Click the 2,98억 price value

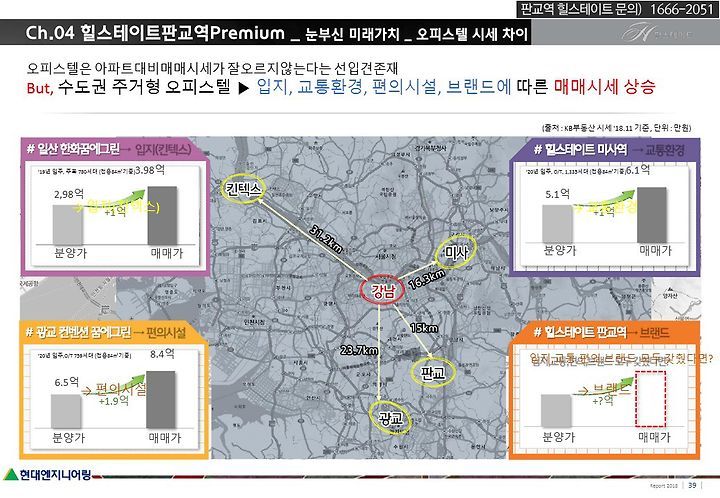pyautogui.click(x=69, y=194)
